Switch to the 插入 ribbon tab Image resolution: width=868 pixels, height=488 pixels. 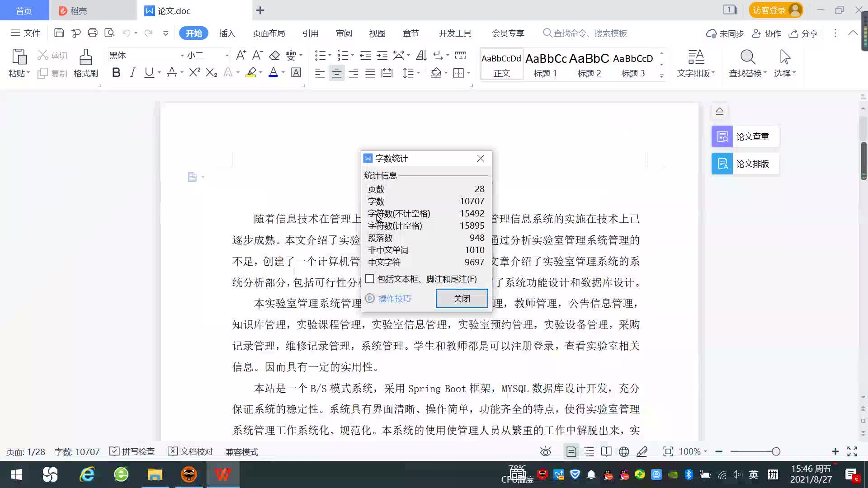tap(227, 33)
